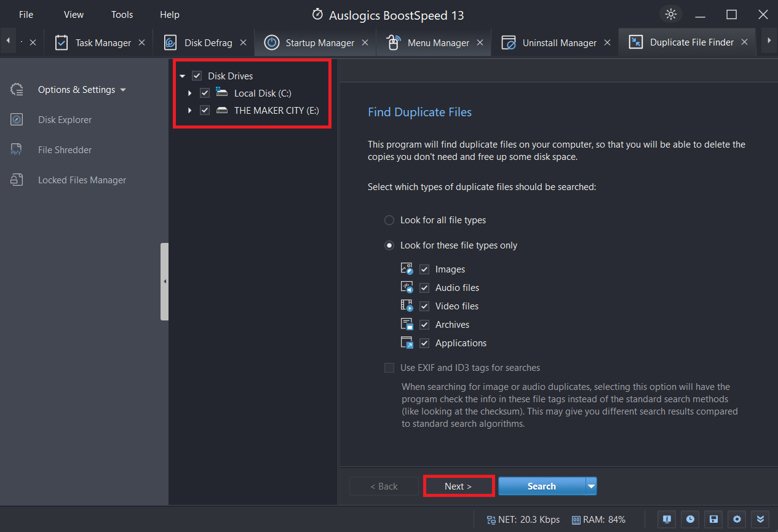Collapse the Disk Drives tree node
Screen dimensions: 778x532
point(183,76)
